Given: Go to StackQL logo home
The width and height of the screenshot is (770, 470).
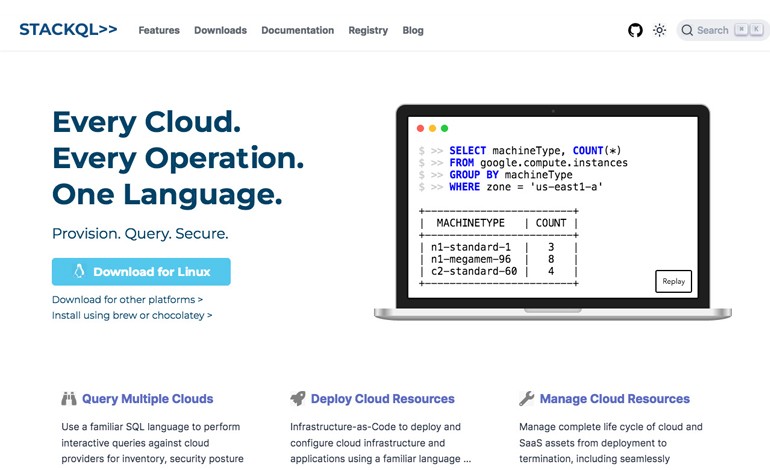Looking at the screenshot, I should 68,29.
